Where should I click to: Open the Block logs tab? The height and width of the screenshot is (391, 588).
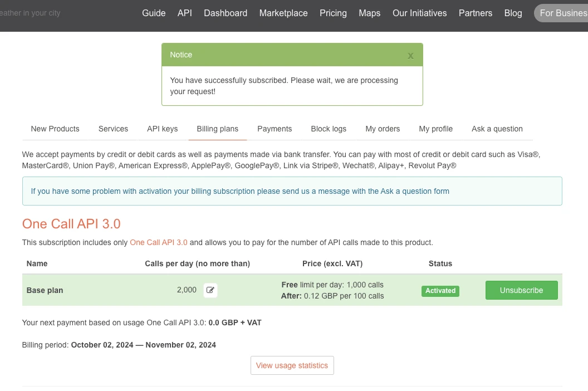click(x=329, y=129)
